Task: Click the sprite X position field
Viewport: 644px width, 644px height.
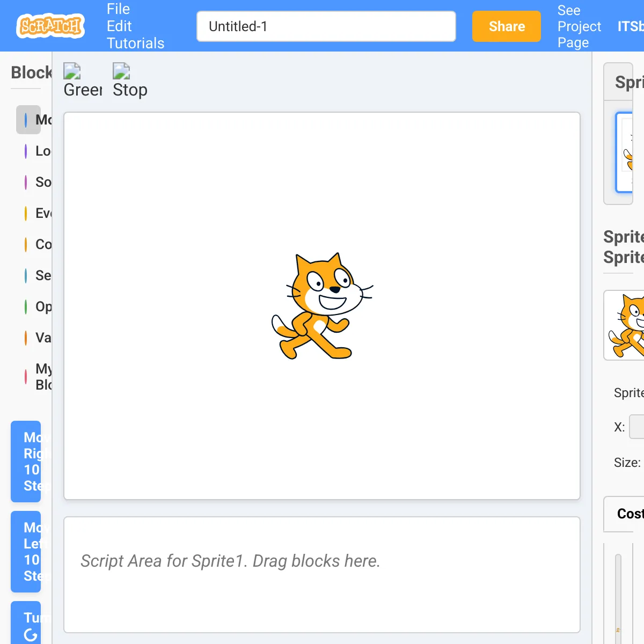Action: tap(636, 427)
